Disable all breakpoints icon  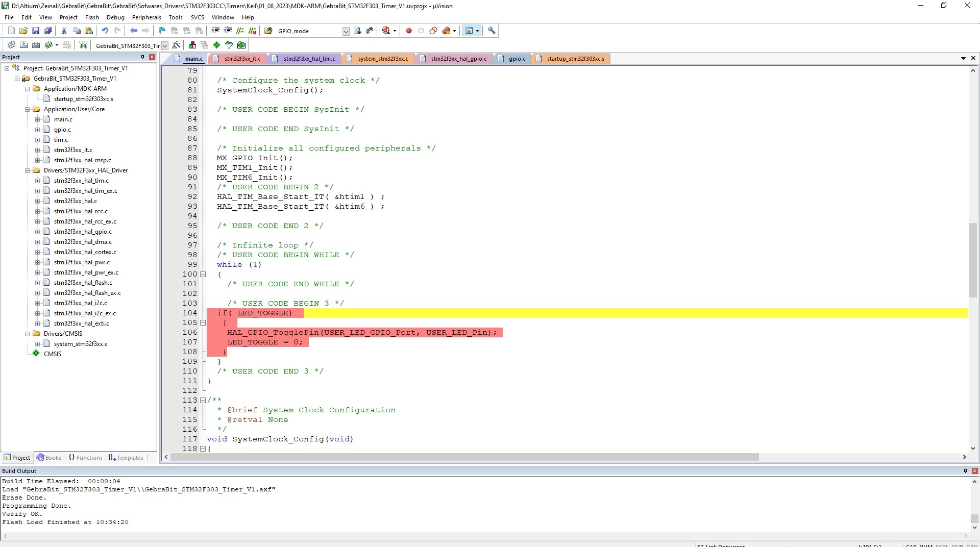[x=433, y=31]
